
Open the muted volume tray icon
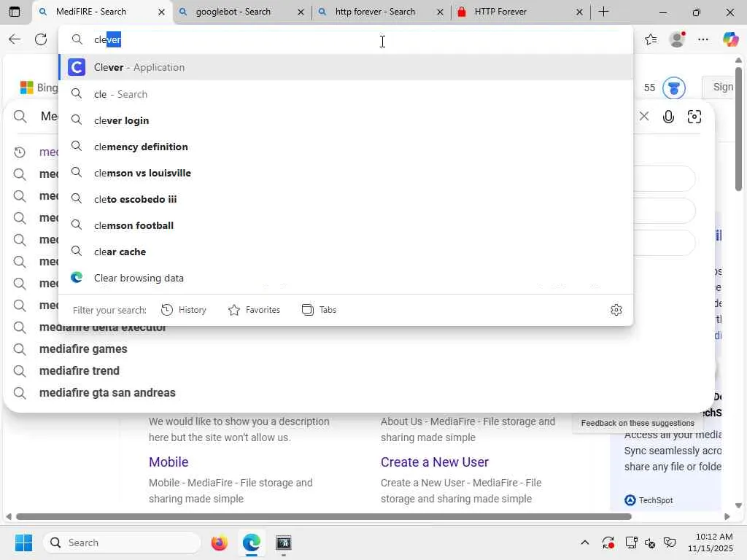click(x=650, y=542)
